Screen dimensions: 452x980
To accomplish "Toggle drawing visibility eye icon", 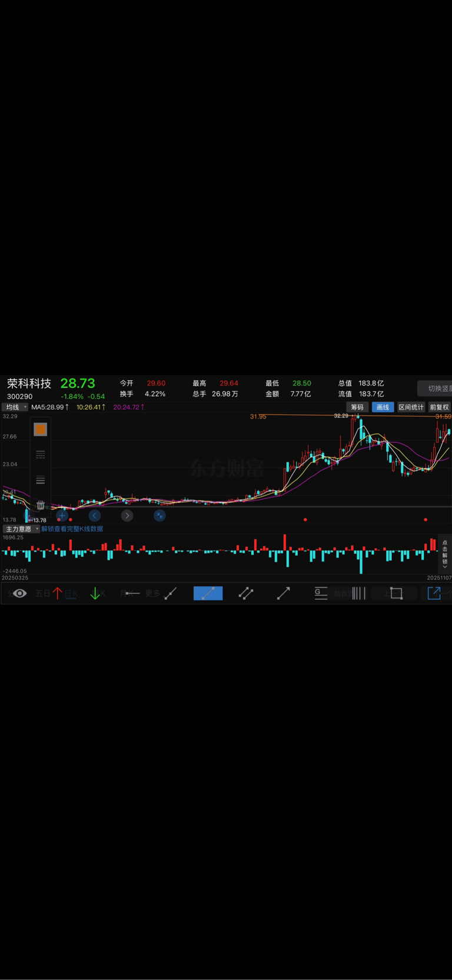I will click(19, 593).
